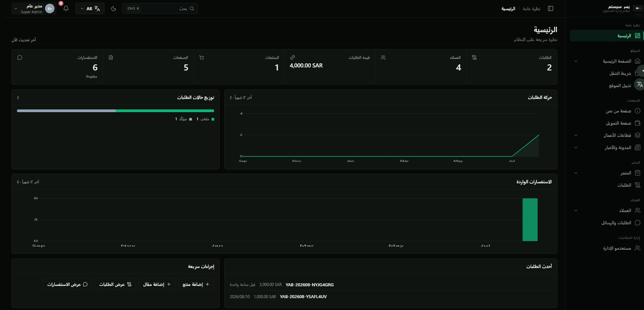The height and width of the screenshot is (310, 644).
Task: Open مستخدمو الإدارة users icon
Action: (x=638, y=248)
